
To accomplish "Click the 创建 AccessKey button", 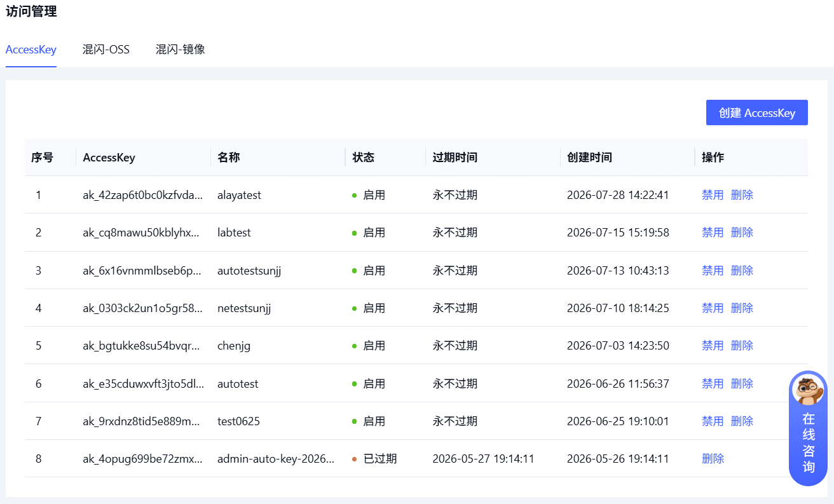I will [x=757, y=112].
